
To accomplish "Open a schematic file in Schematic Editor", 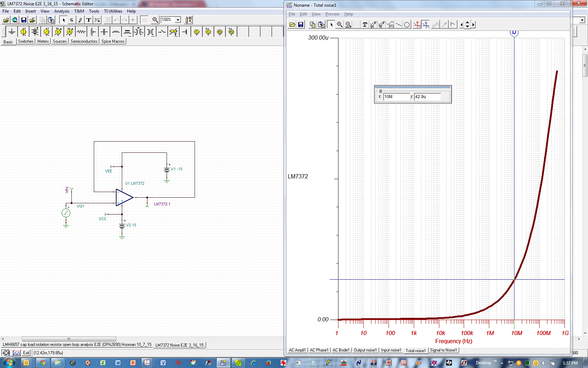I will pos(6,20).
